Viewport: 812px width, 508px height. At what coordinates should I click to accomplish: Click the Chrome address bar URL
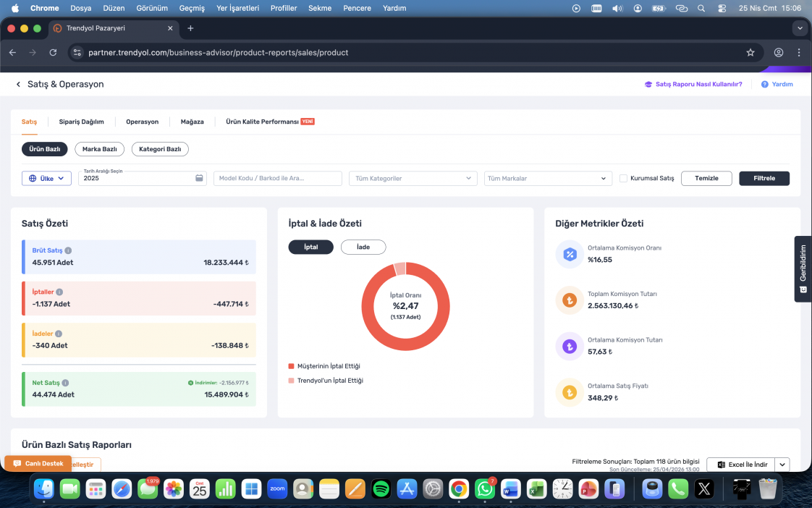coord(218,52)
